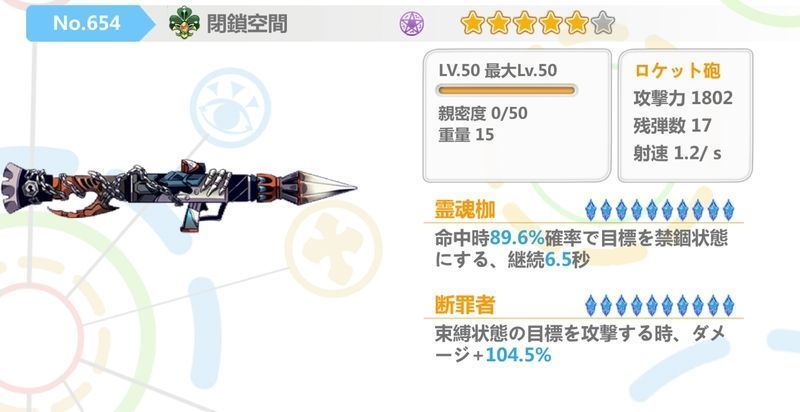Screen dimensions: 800x412
Task: Click the purple pentagram star icon
Action: pos(412,23)
